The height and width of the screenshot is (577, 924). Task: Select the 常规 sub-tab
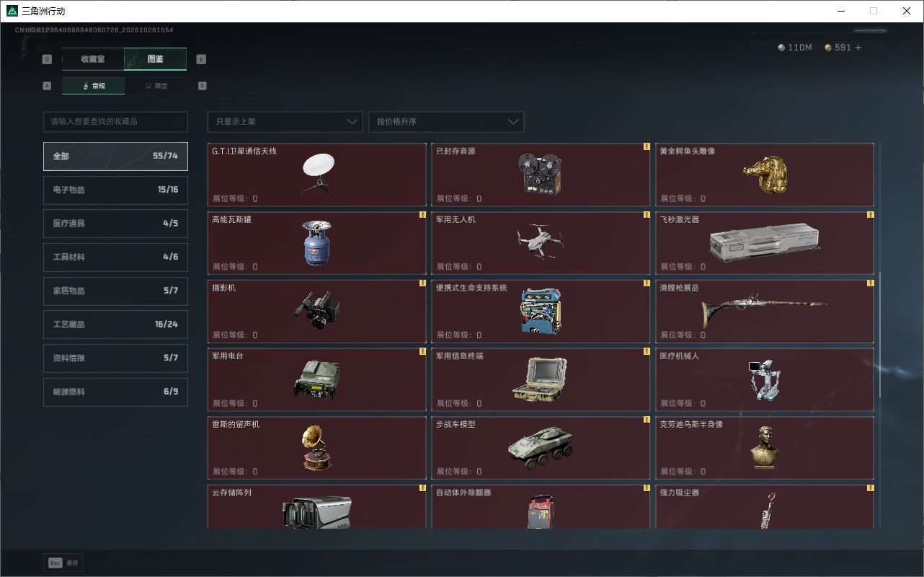[x=93, y=86]
